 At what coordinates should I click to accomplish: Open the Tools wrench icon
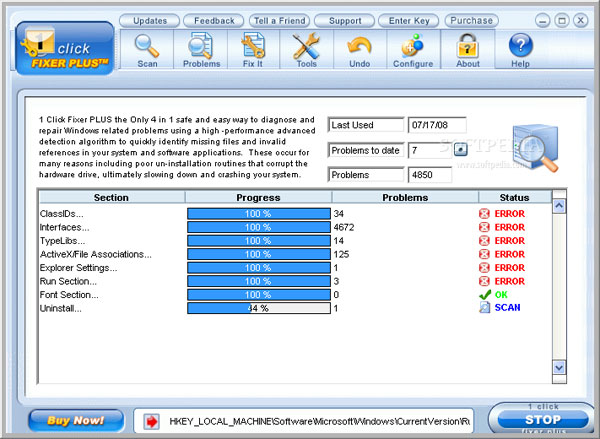coord(306,47)
